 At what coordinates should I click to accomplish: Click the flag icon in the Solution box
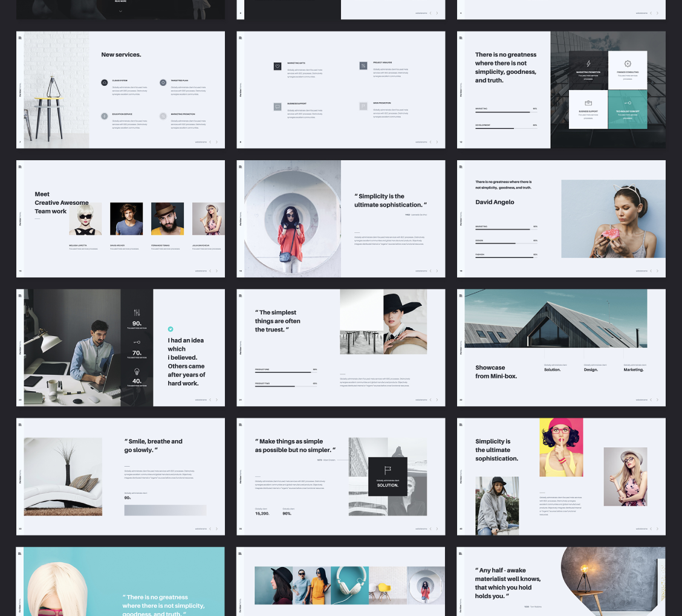(x=388, y=470)
